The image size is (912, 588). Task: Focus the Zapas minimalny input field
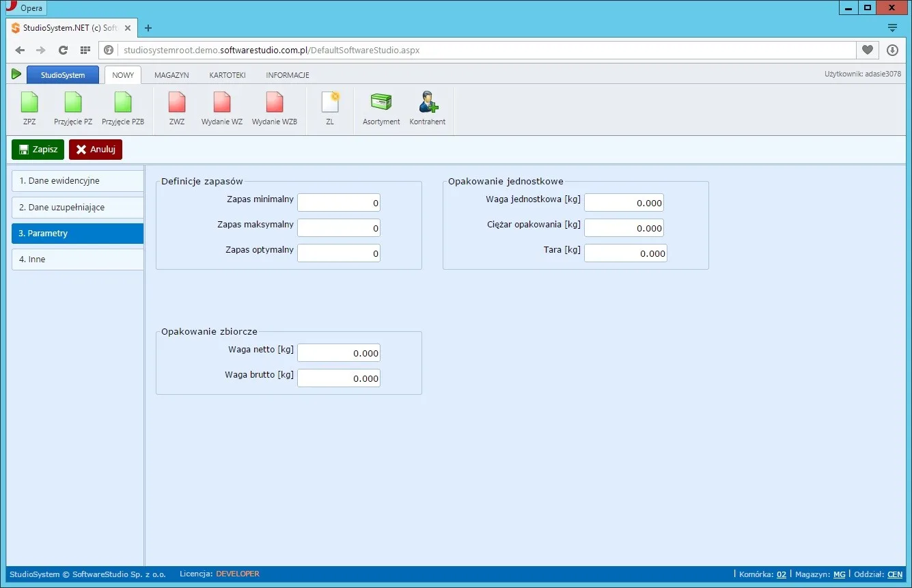[x=339, y=203]
